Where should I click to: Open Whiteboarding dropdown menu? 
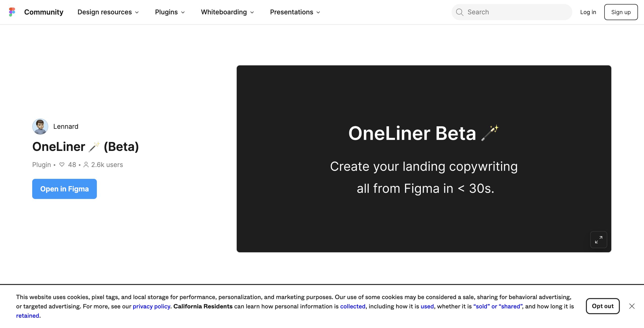(227, 12)
